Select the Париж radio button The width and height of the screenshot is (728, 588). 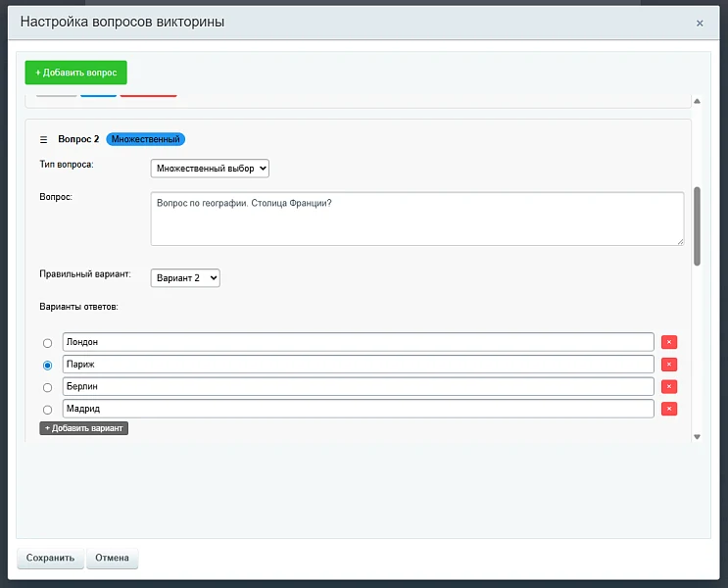click(x=47, y=366)
